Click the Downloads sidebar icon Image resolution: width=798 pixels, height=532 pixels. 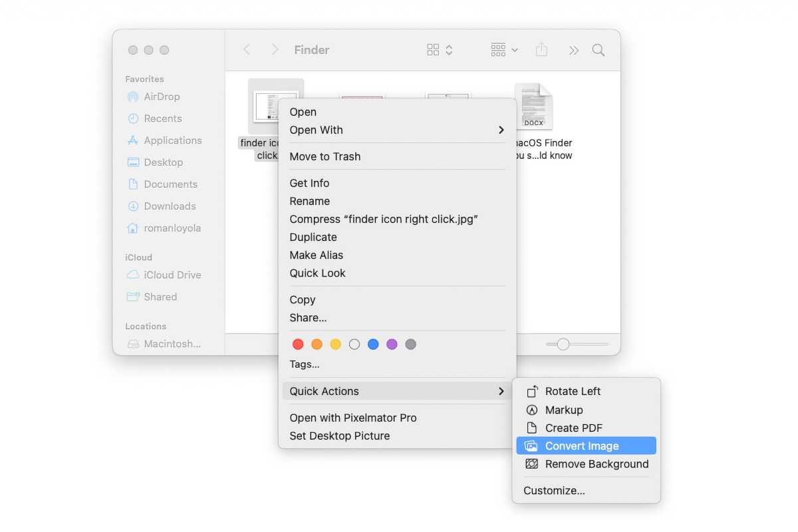point(133,206)
